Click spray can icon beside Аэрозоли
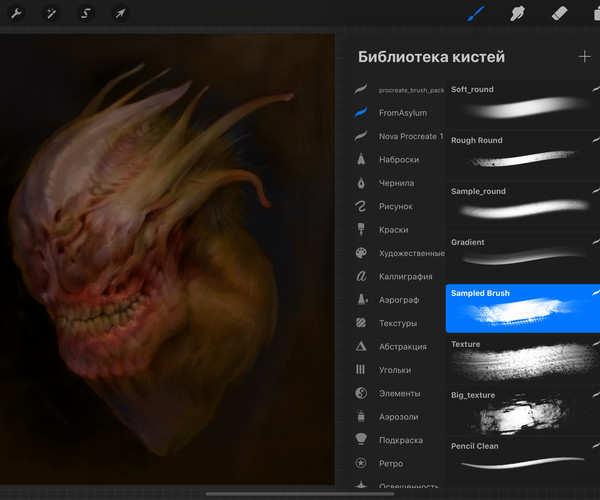The height and width of the screenshot is (500, 600). click(361, 416)
